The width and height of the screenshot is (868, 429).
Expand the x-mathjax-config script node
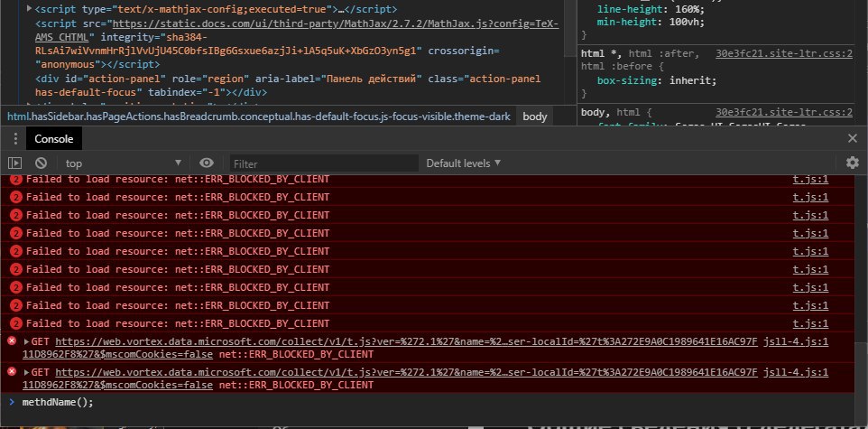point(30,10)
